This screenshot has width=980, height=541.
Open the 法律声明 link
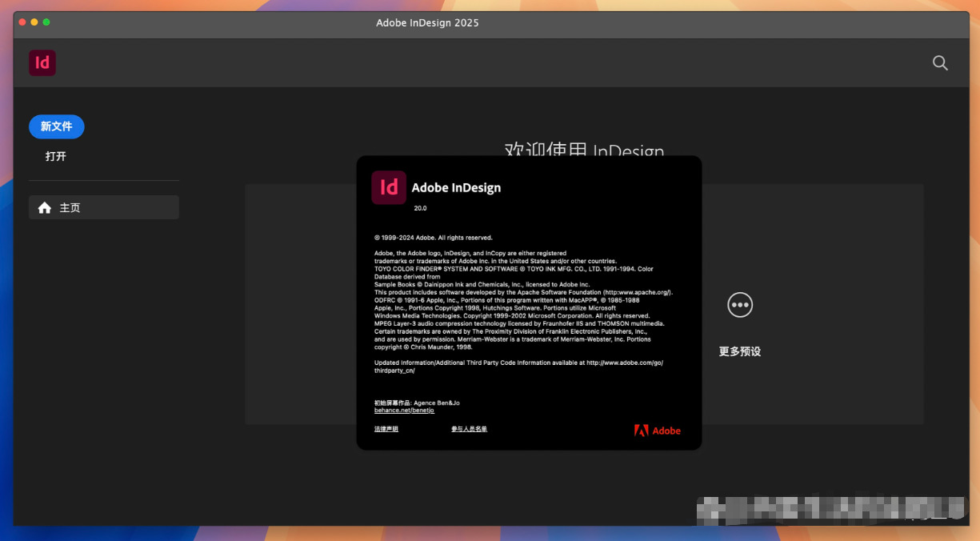pos(386,429)
